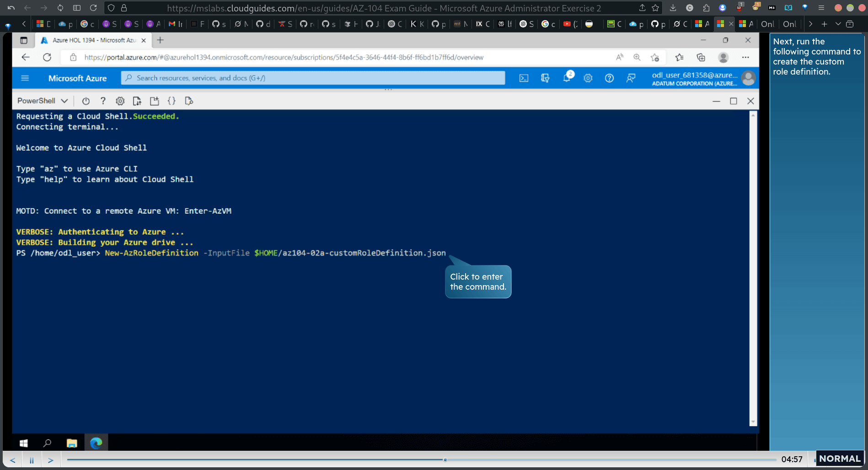This screenshot has width=868, height=470.
Task: Click the portal.azure.com address bar
Action: point(284,57)
